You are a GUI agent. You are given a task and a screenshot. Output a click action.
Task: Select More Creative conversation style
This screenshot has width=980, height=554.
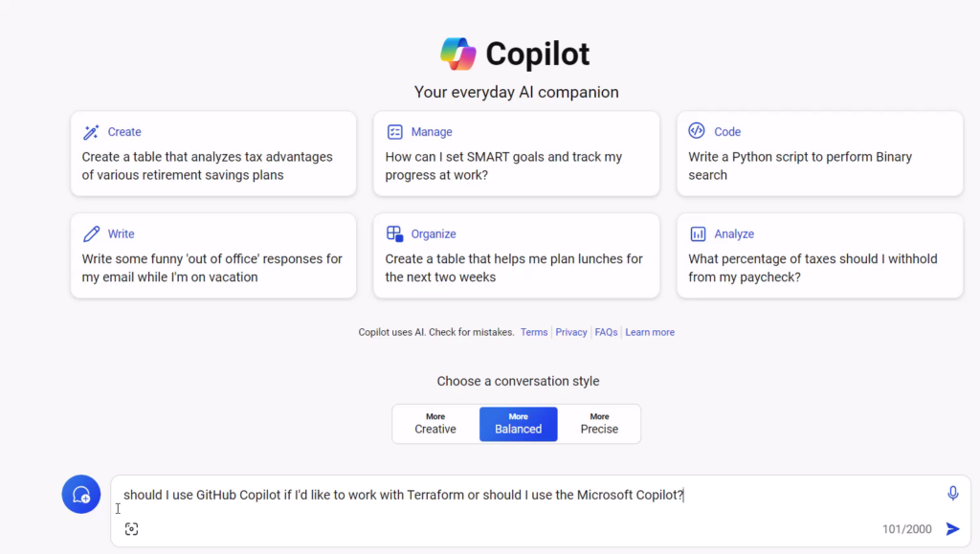click(435, 424)
